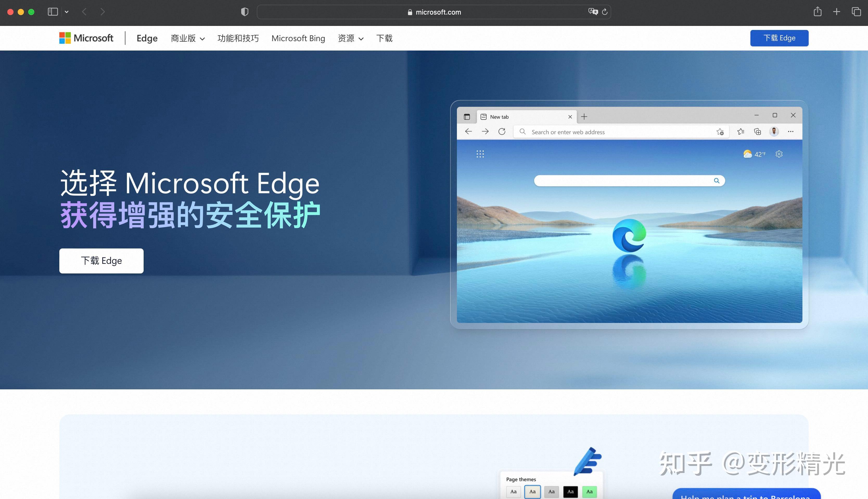
Task: Open the Collections icon in Edge toolbar
Action: 757,132
